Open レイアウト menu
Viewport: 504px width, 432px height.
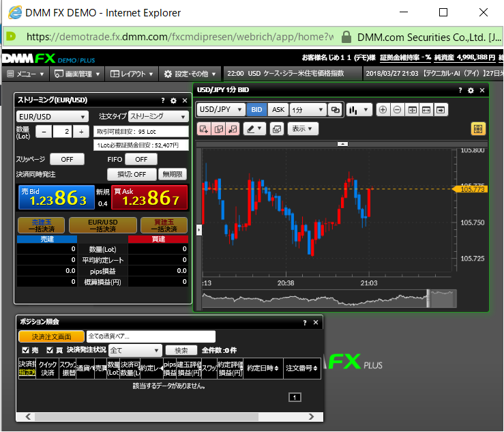(132, 74)
